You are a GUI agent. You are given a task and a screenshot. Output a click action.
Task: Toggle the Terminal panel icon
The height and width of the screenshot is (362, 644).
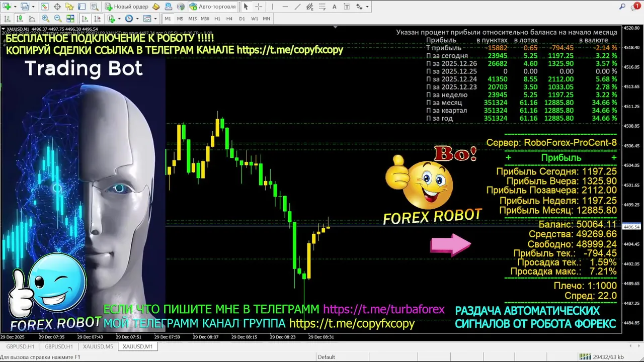(82, 7)
